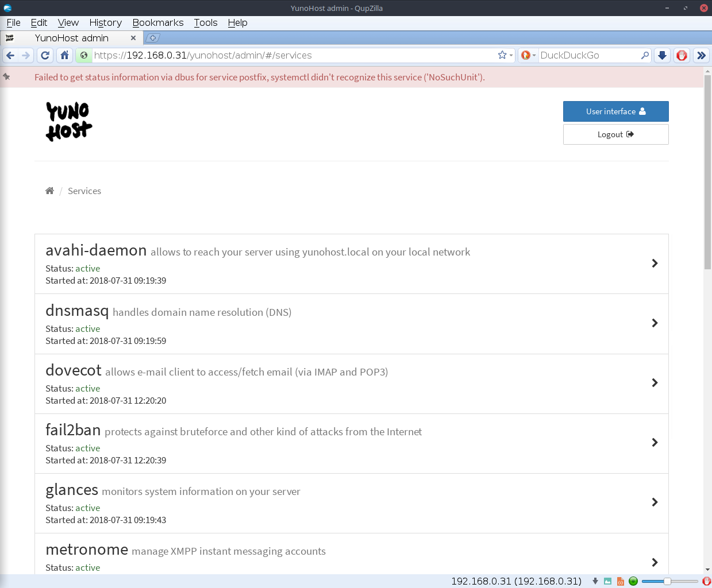Image resolution: width=712 pixels, height=588 pixels.
Task: Open dnsmasq service details chevron
Action: click(655, 323)
